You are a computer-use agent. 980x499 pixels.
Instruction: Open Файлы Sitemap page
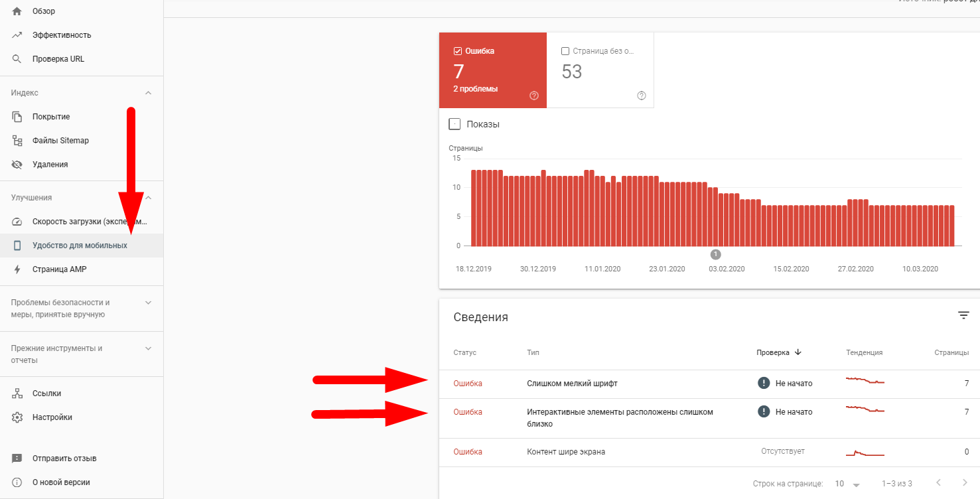coord(82,141)
